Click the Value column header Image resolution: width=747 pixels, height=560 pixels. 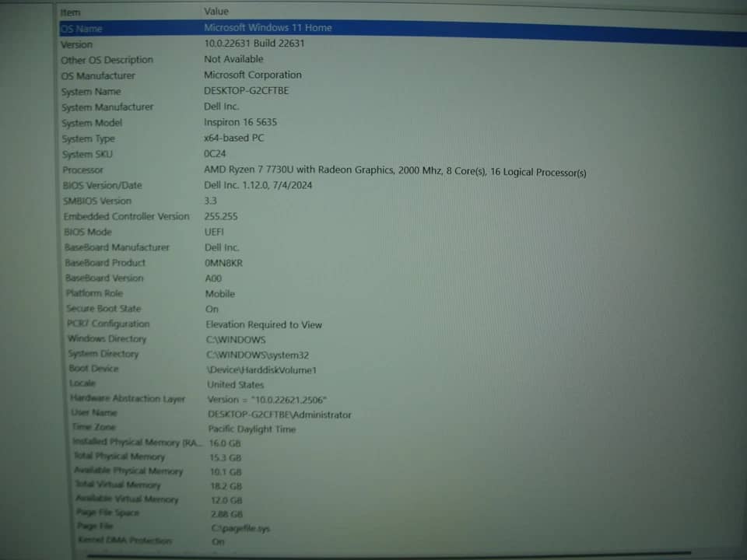[216, 12]
